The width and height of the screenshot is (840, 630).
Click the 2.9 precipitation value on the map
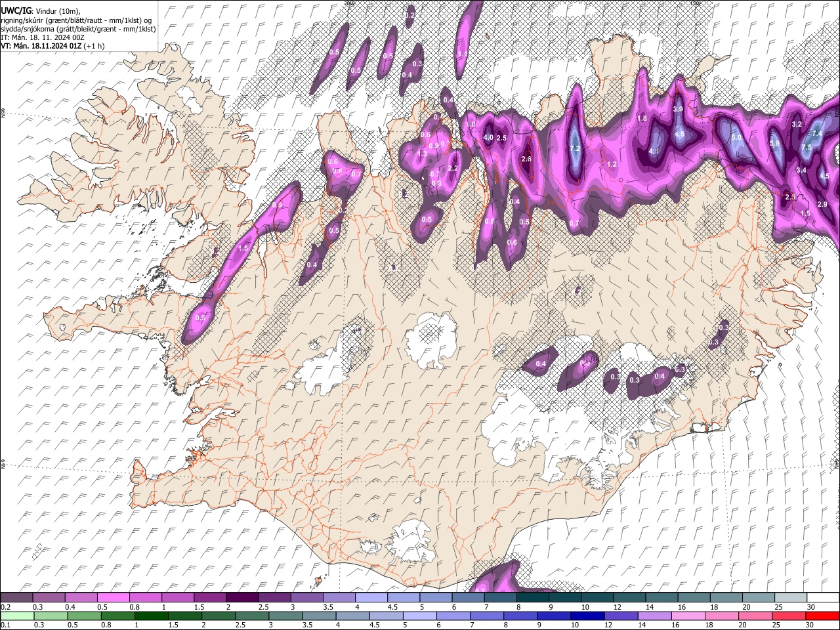pos(822,205)
